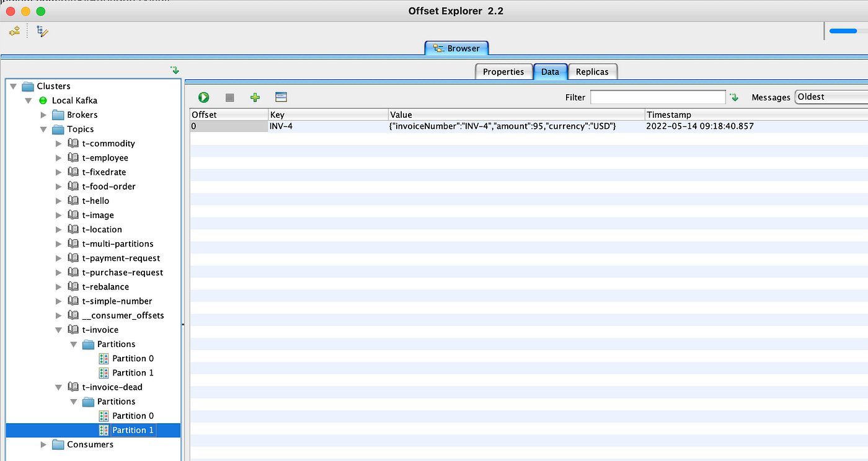Click the green play button to fetch messages

tap(203, 97)
